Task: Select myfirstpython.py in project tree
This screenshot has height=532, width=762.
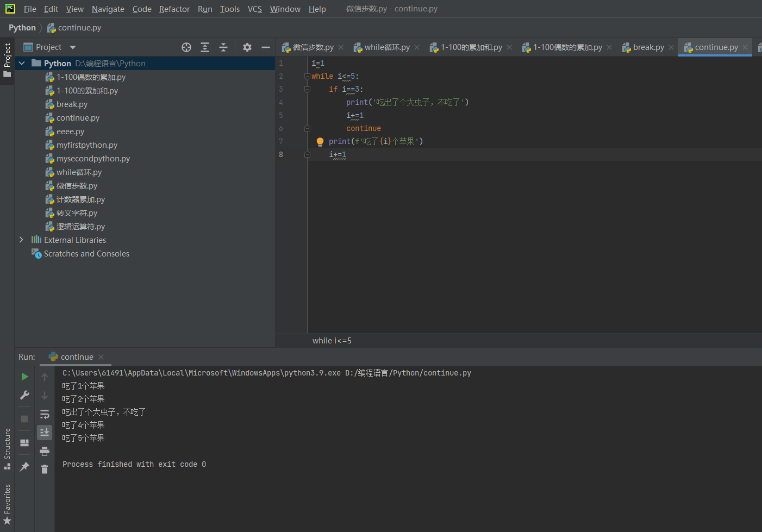Action: pyautogui.click(x=87, y=145)
